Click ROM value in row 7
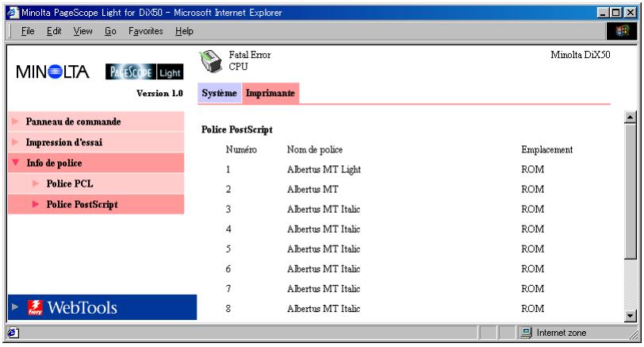The image size is (644, 347). [533, 288]
